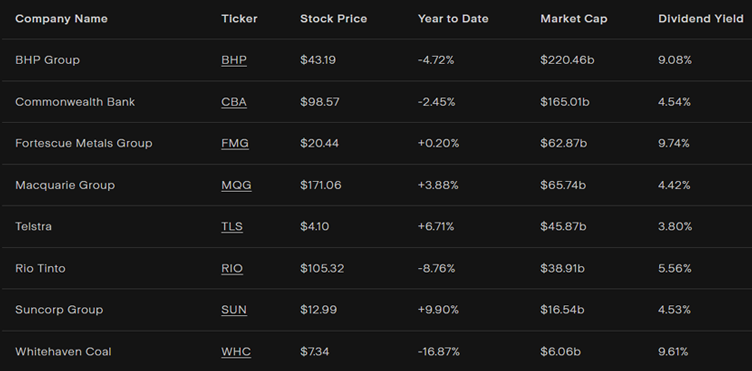Select Telstra's $45.87b market cap value
This screenshot has height=371, width=752.
pyautogui.click(x=564, y=226)
